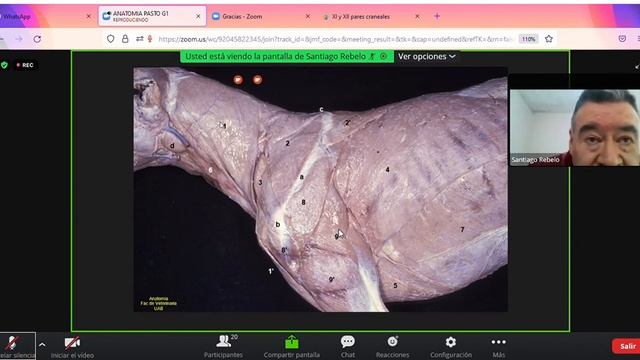
Task: Click the screen-sharing notice for Santiago Rebelo
Action: [x=287, y=56]
